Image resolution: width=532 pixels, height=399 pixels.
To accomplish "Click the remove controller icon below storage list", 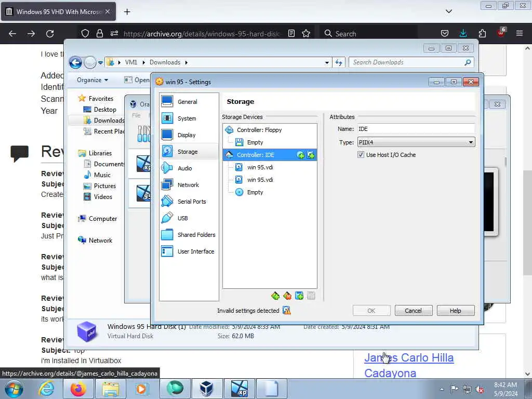I will (x=287, y=296).
